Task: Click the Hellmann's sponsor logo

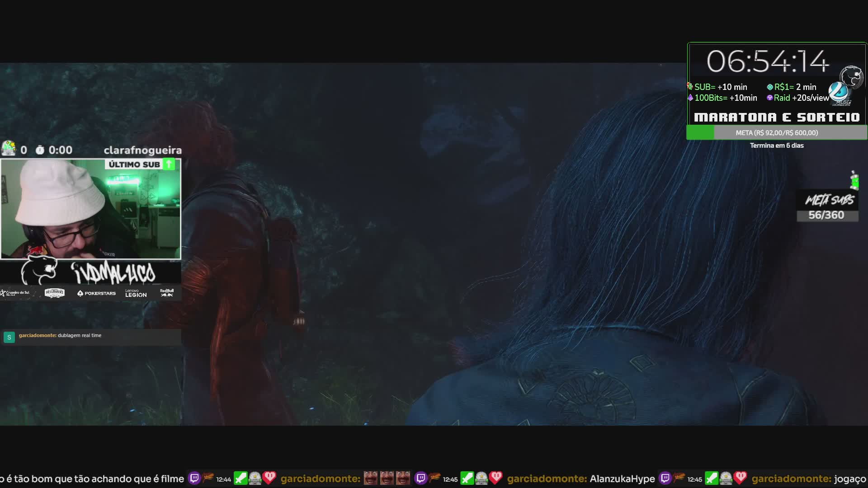Action: click(55, 293)
